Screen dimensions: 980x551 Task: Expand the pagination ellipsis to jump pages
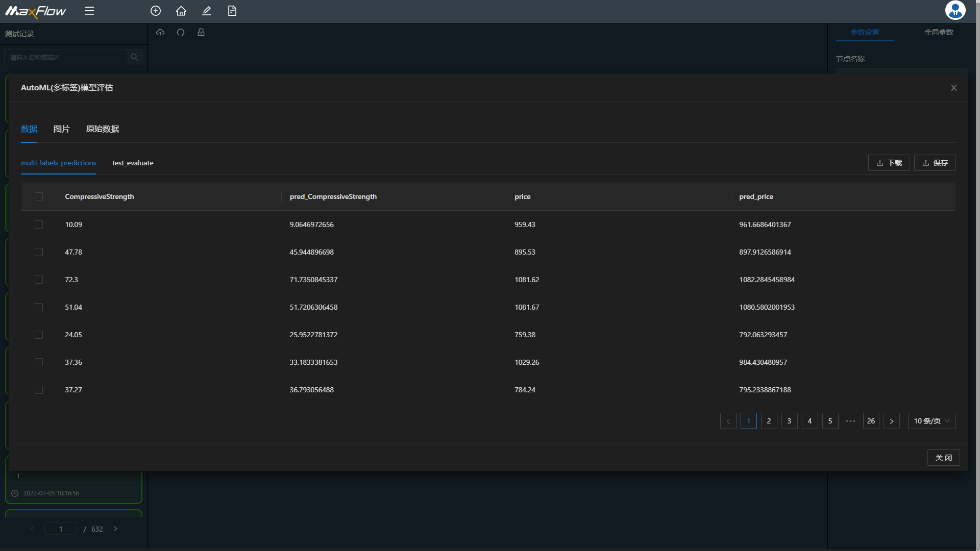point(850,421)
